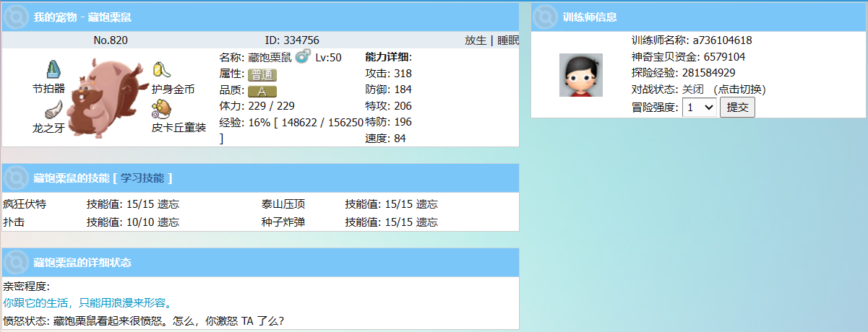Image resolution: width=868 pixels, height=332 pixels.
Task: Click the 护身金币 amulet coin item icon
Action: click(x=162, y=70)
